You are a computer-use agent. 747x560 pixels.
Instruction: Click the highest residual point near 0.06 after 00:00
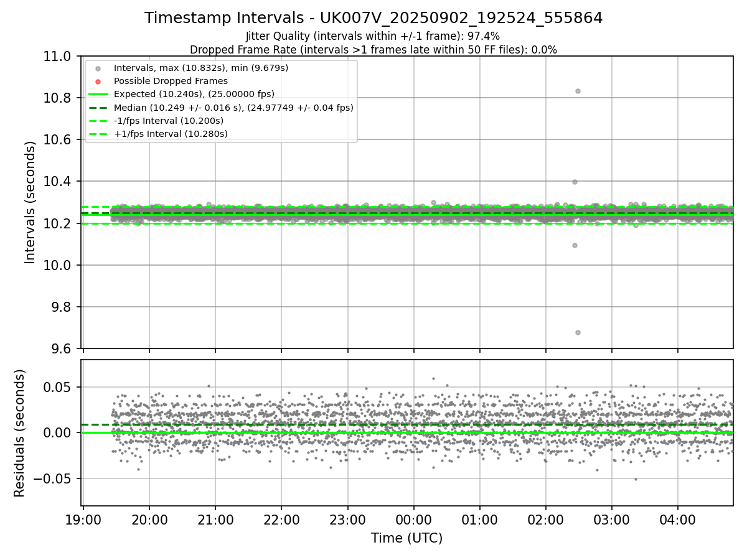(x=433, y=378)
